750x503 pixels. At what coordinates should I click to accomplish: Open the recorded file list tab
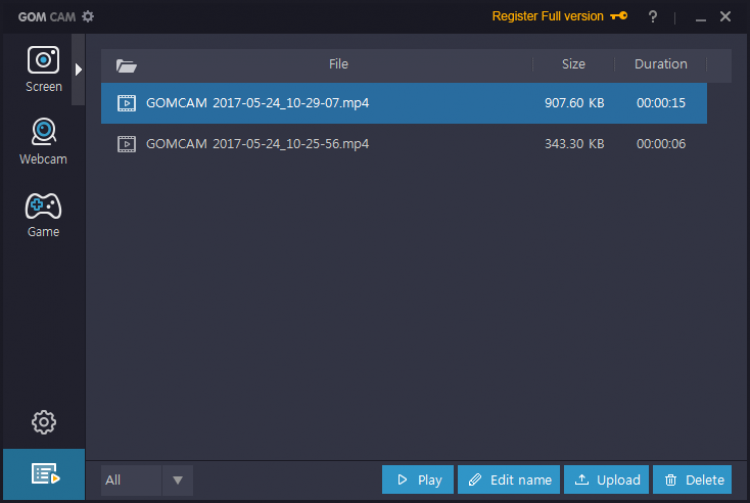[x=44, y=474]
